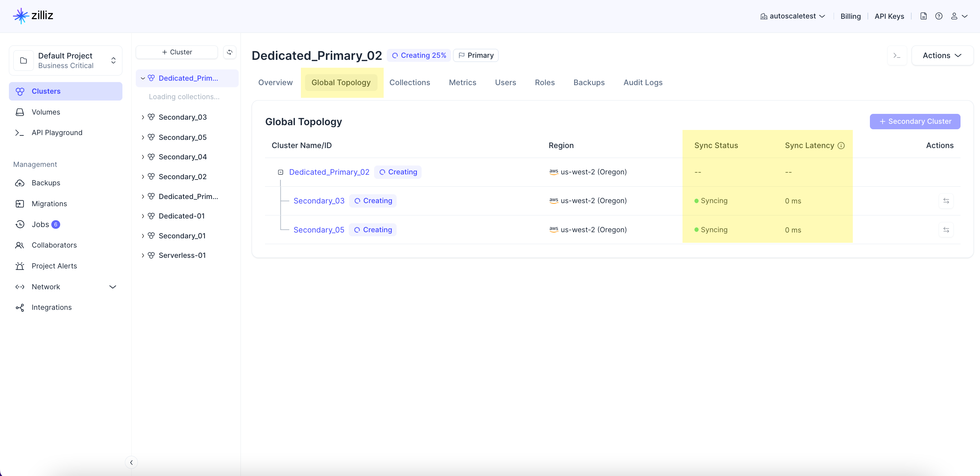Click the Sync Latency info icon

[x=841, y=145]
